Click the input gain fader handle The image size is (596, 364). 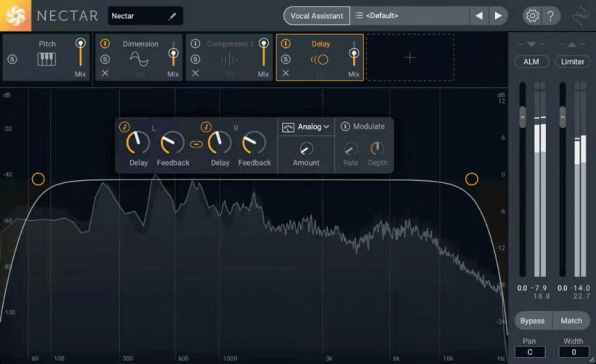(x=523, y=117)
